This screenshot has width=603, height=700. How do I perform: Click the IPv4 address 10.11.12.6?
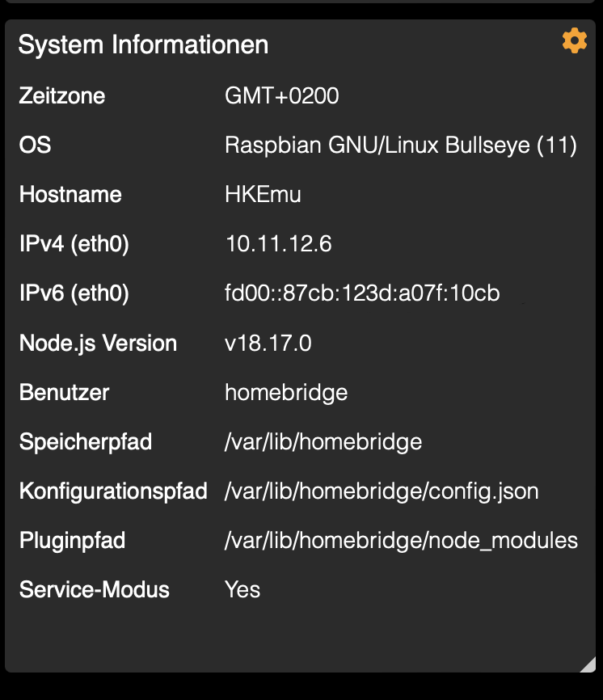pyautogui.click(x=278, y=244)
